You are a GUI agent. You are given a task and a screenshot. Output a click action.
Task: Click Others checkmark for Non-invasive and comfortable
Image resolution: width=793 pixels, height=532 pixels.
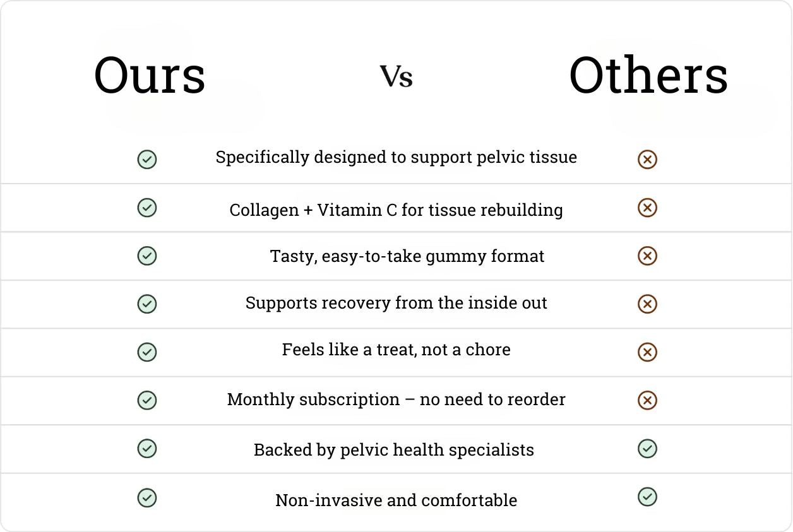tap(647, 497)
